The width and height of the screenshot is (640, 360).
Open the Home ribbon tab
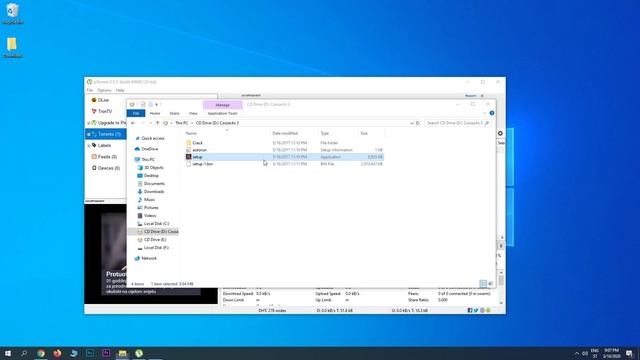(x=155, y=113)
